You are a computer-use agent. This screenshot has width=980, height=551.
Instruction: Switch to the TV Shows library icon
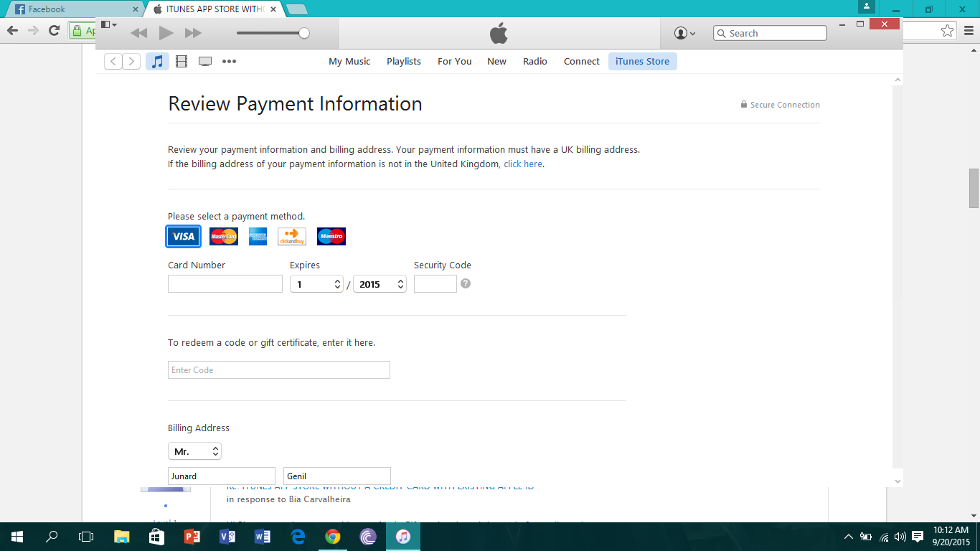pyautogui.click(x=205, y=62)
